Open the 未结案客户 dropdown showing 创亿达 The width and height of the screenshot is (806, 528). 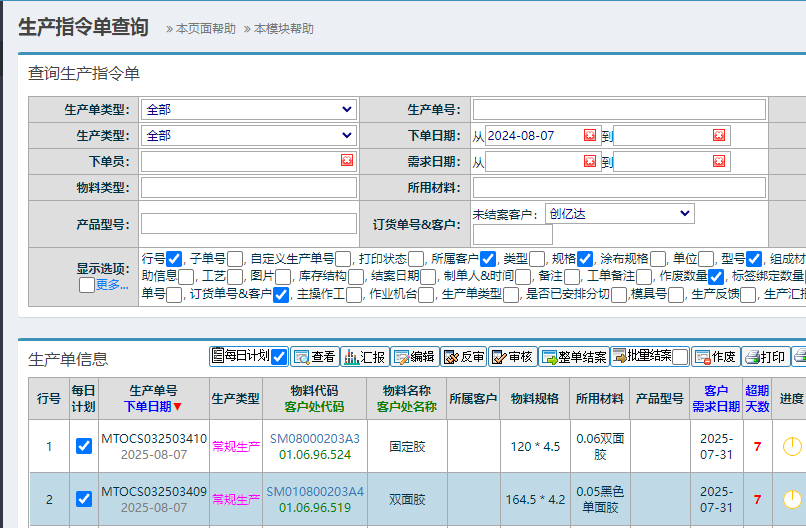(620, 213)
